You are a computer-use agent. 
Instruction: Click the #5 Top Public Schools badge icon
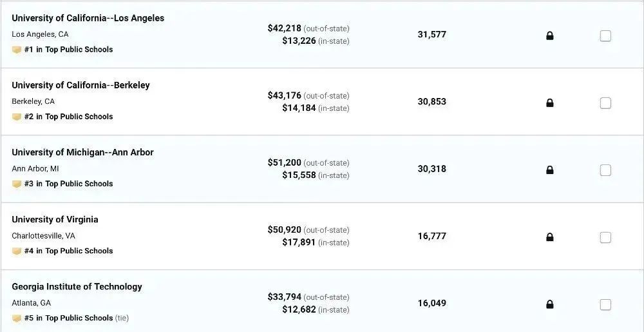click(x=17, y=318)
